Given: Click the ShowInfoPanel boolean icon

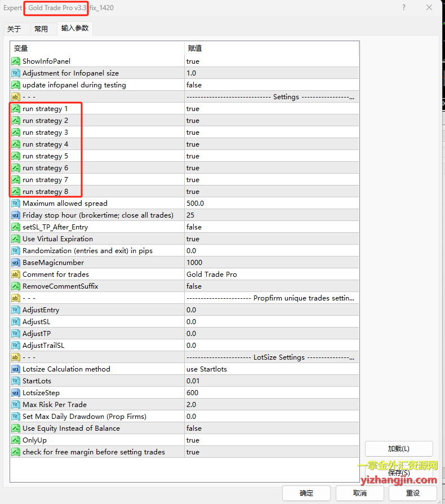Looking at the screenshot, I should pos(16,61).
